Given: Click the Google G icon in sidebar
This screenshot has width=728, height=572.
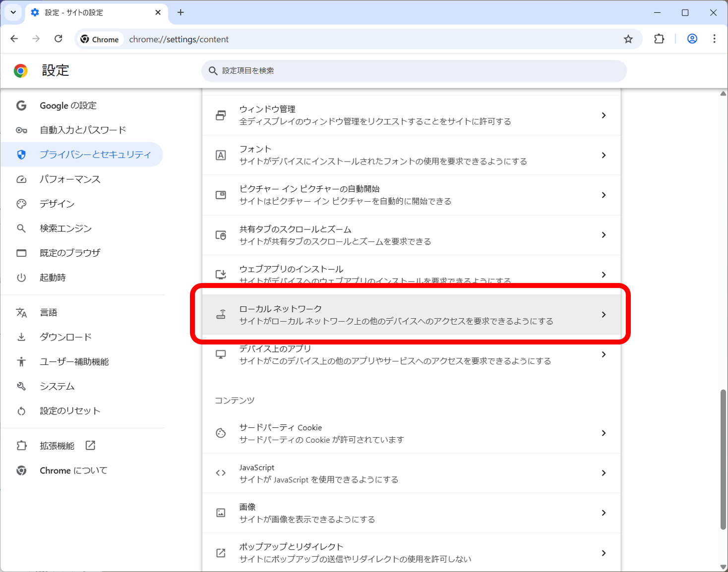Looking at the screenshot, I should coord(21,106).
